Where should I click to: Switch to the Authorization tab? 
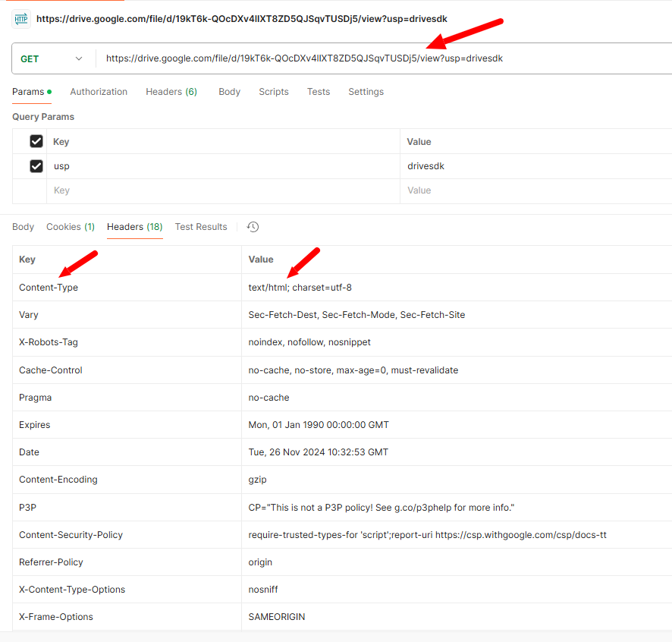(x=99, y=92)
